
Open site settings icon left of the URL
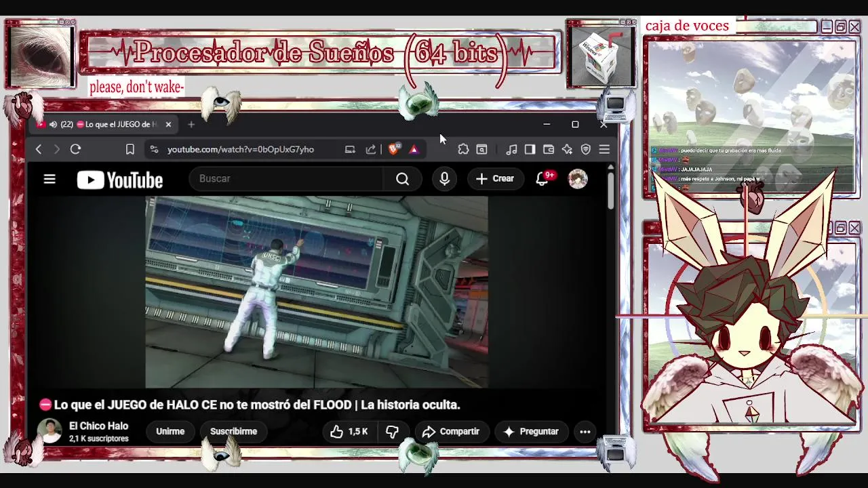tap(154, 149)
